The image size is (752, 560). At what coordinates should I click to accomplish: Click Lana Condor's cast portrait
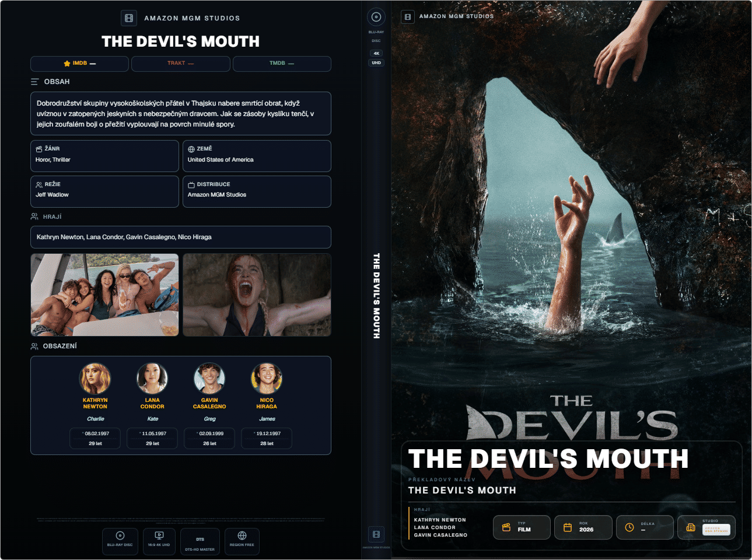152,379
